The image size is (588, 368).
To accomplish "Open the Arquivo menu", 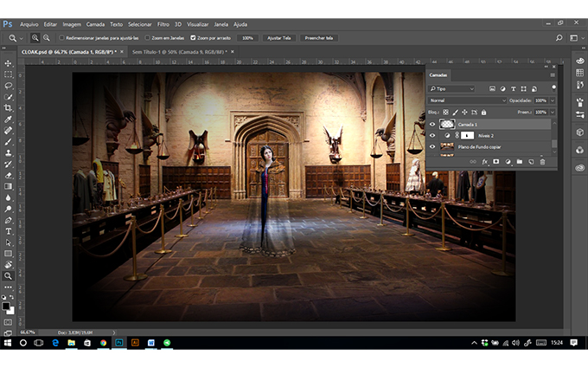I will (29, 24).
